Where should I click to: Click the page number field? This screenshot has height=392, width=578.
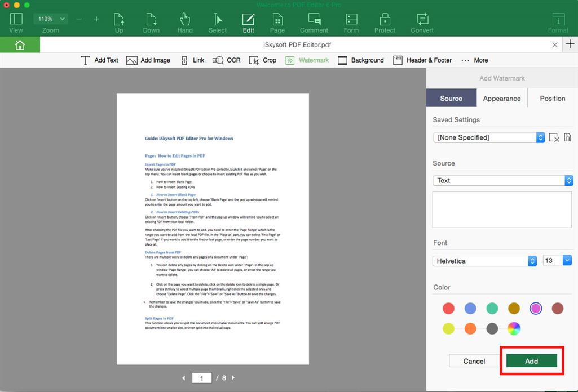[x=202, y=378]
